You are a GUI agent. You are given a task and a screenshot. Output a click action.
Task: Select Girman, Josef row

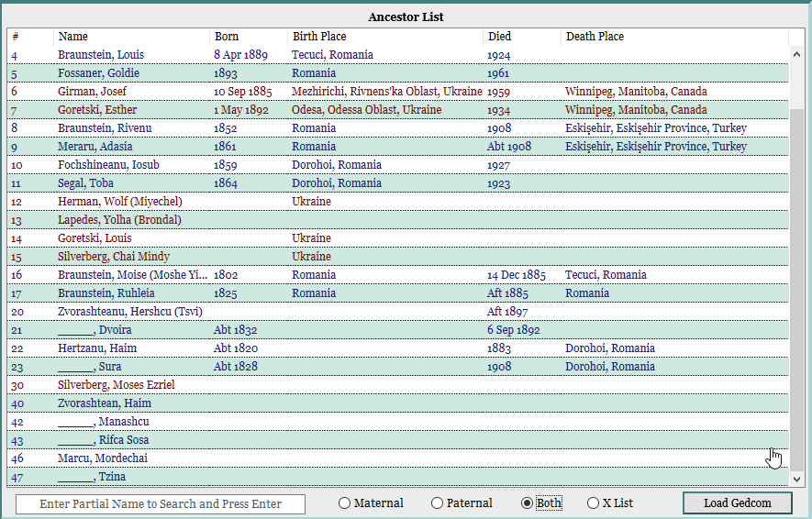(397, 92)
